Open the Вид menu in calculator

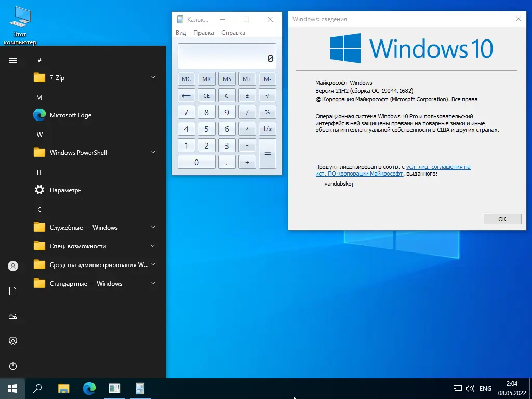coord(181,33)
